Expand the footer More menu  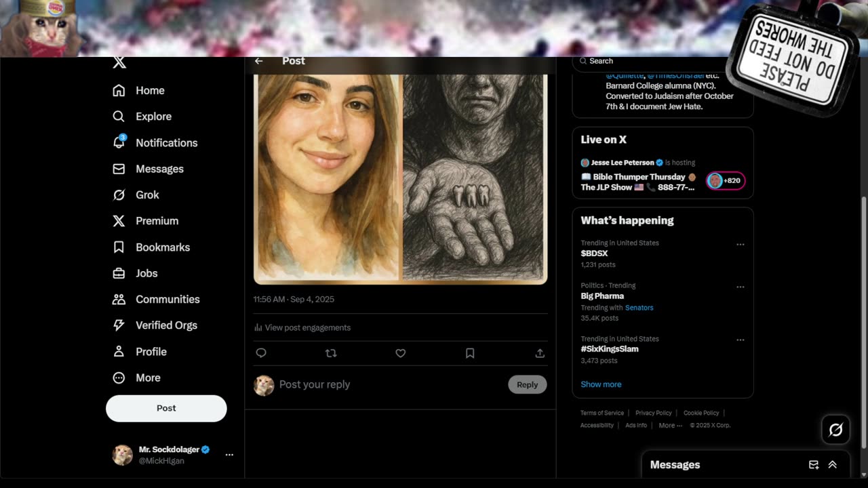(671, 426)
